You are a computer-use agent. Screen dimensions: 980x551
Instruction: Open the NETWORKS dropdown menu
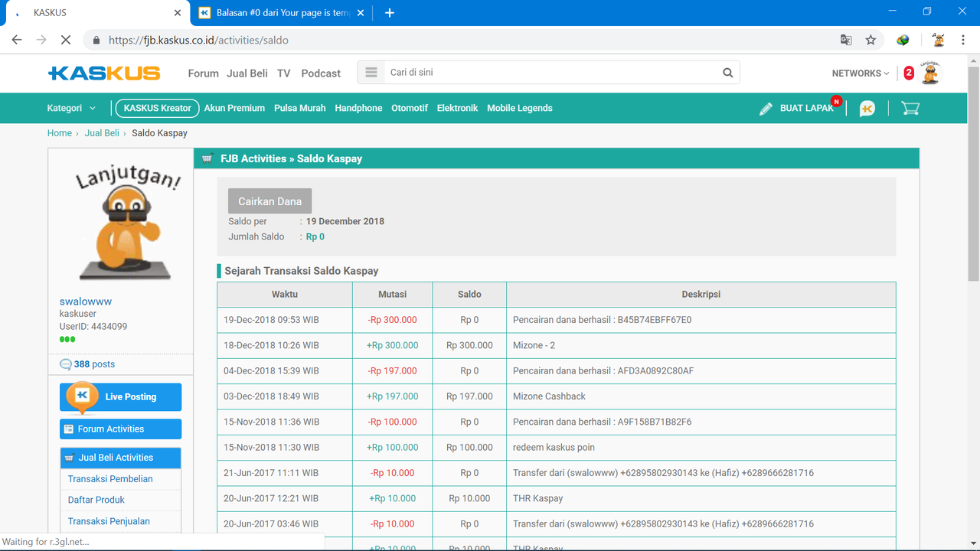point(861,73)
